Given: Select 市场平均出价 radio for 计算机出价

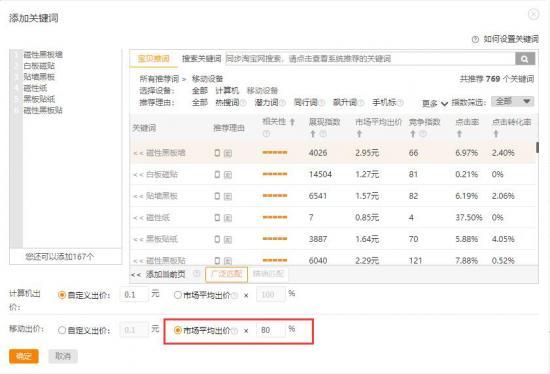Looking at the screenshot, I should click(x=178, y=295).
